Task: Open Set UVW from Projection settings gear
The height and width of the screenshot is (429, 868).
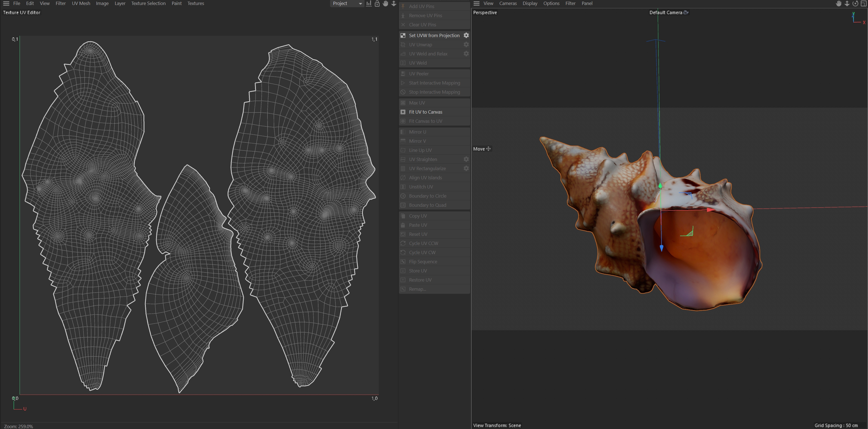Action: (466, 35)
